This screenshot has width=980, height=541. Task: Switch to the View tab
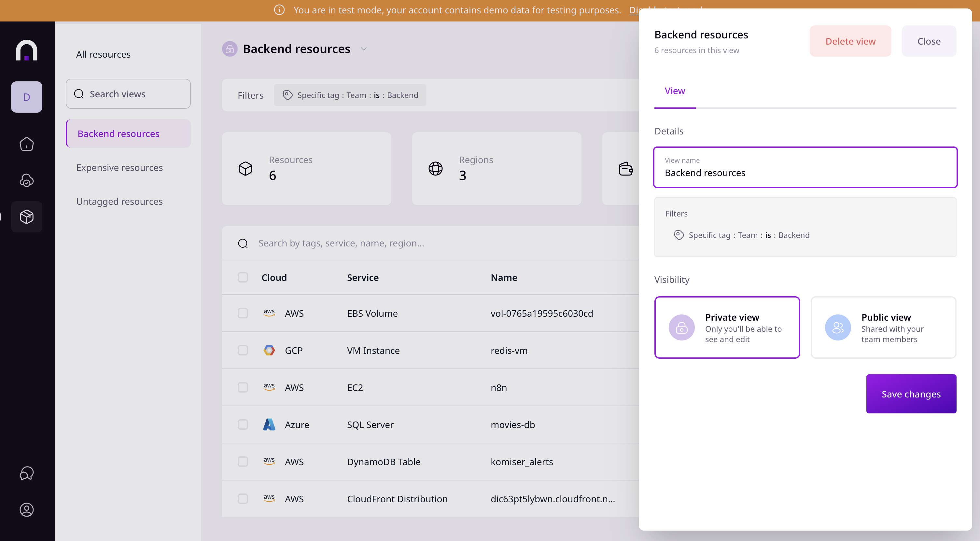pos(675,91)
